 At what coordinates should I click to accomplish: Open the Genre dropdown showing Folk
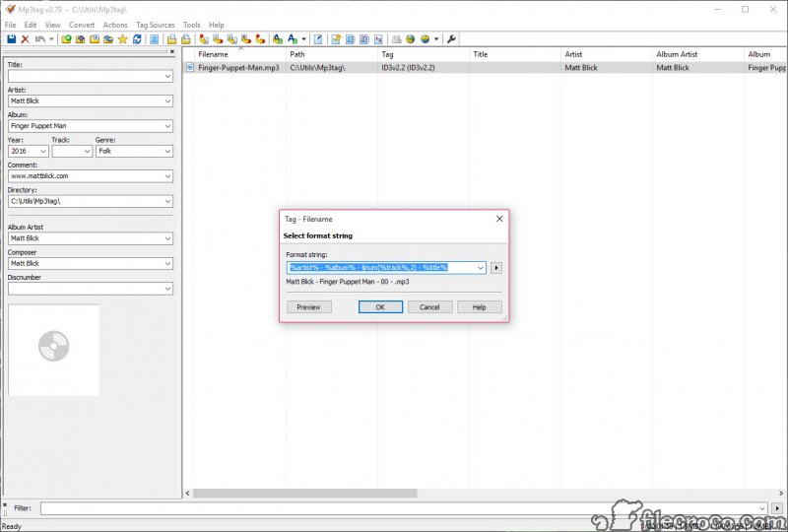(x=167, y=152)
